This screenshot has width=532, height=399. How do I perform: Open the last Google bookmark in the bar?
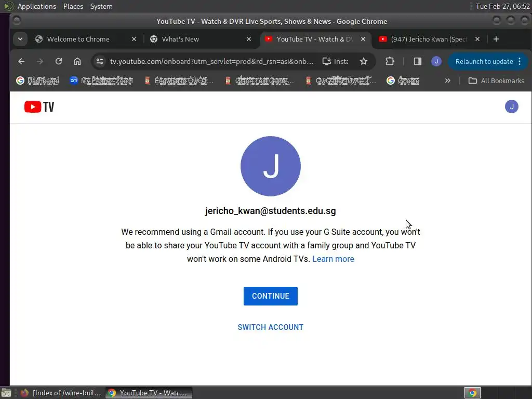(403, 81)
